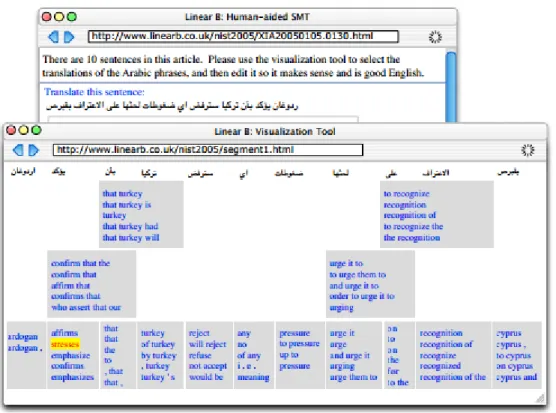The height and width of the screenshot is (413, 556).
Task: Choose ', turkey' translation option
Action: tap(155, 366)
